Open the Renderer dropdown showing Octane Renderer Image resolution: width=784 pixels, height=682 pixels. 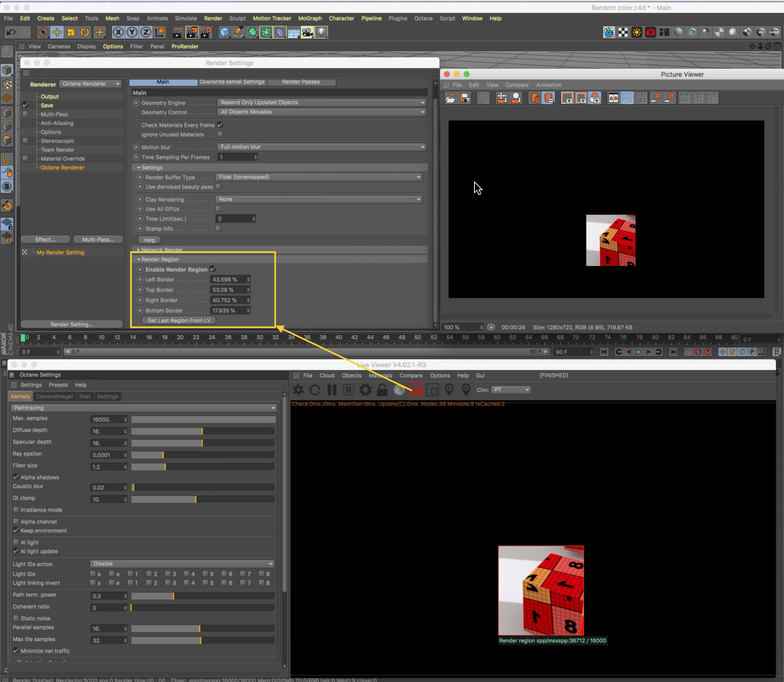91,84
